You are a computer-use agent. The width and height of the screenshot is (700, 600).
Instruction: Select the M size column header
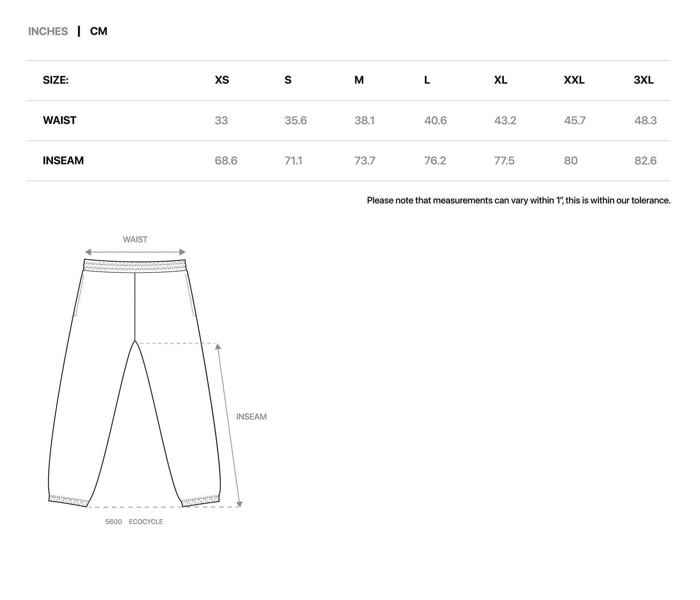[359, 80]
